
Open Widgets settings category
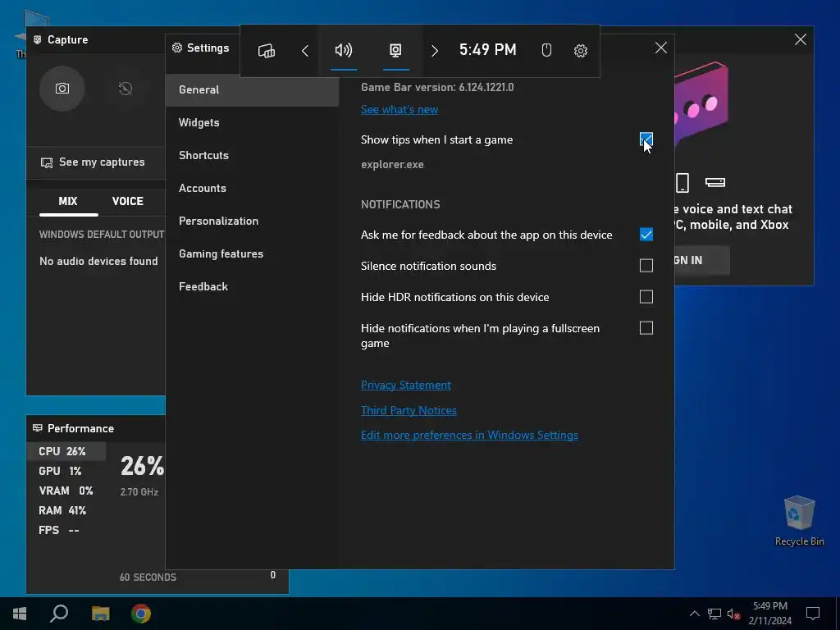pos(252,123)
